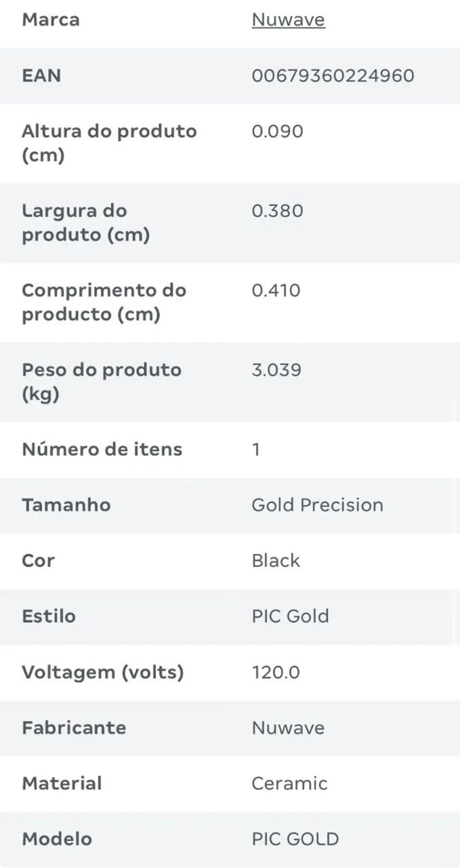The height and width of the screenshot is (868, 460).
Task: Click the Material value Ceramic
Action: point(289,783)
